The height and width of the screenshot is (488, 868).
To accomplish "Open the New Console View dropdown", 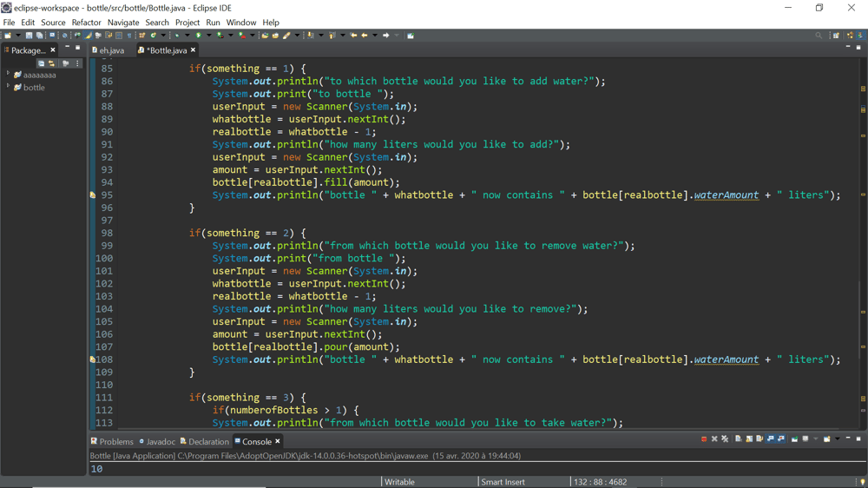I will tap(837, 439).
